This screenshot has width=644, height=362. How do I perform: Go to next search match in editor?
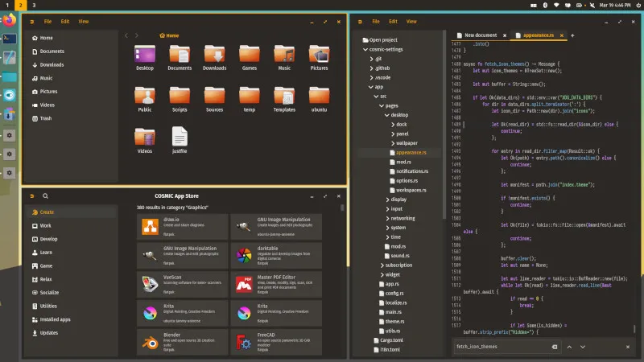click(x=582, y=347)
